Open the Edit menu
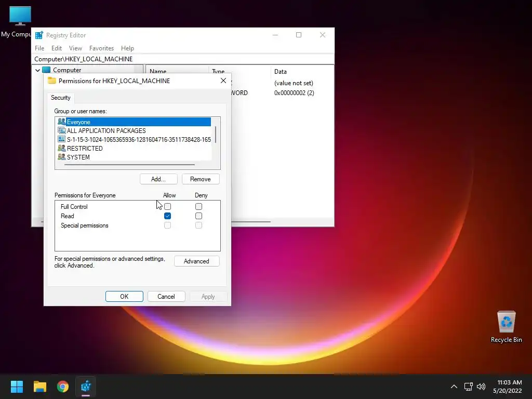 tap(56, 48)
